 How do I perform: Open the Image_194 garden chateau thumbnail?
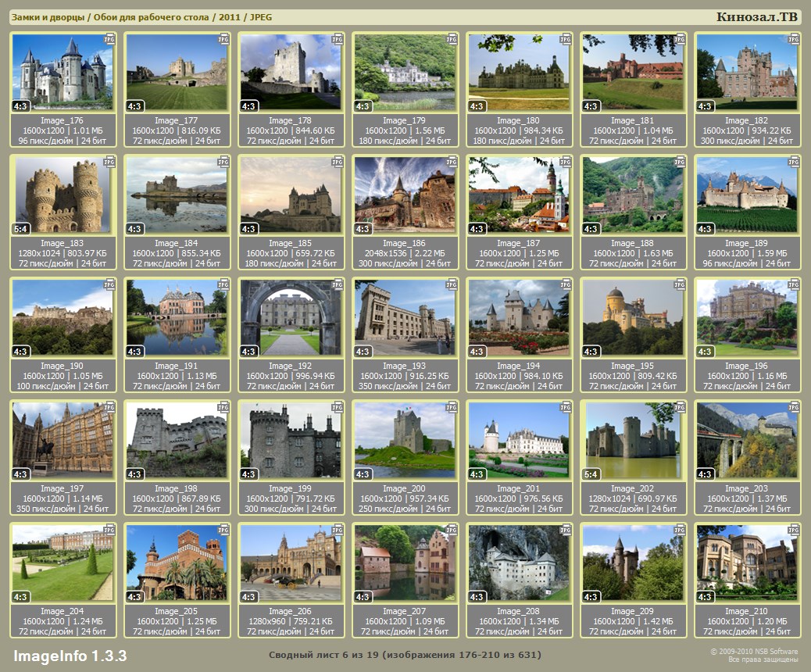point(519,317)
